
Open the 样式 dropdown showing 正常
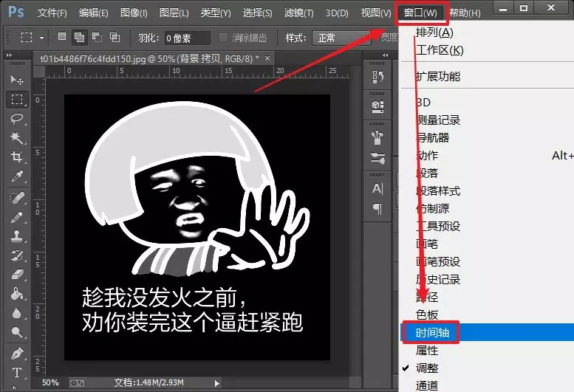coord(341,38)
